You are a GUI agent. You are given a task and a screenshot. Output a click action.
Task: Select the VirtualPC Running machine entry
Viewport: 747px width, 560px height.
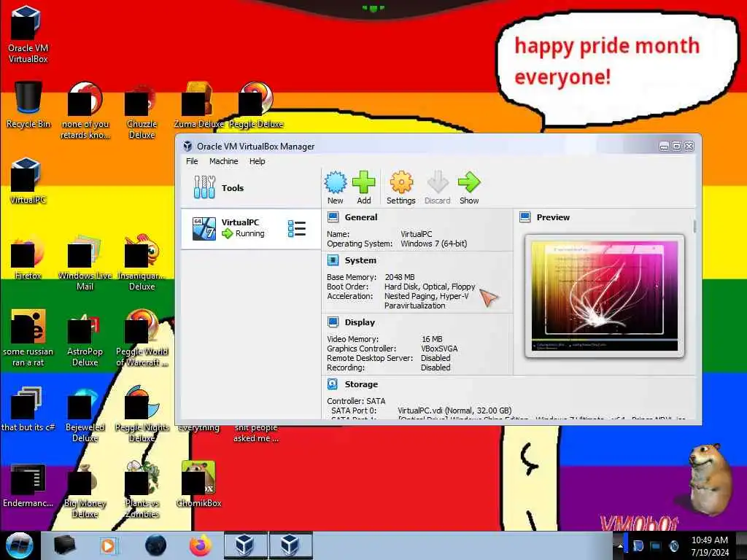click(x=251, y=228)
